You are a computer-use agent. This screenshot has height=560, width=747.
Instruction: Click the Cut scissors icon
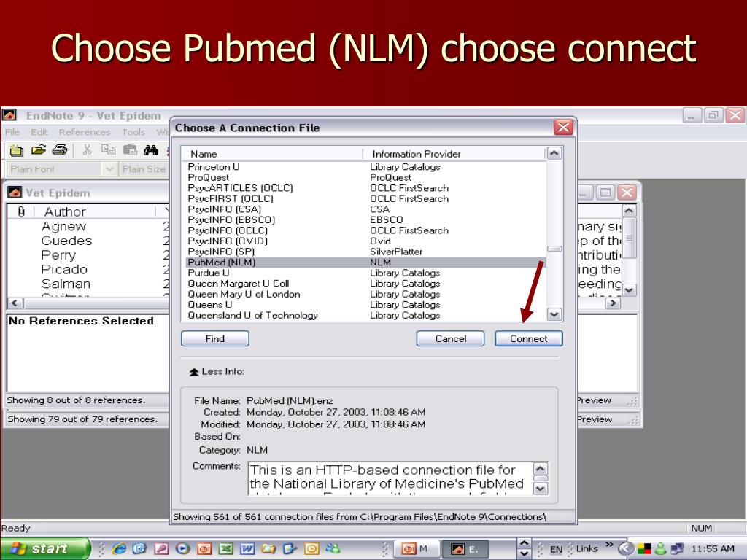pyautogui.click(x=87, y=150)
